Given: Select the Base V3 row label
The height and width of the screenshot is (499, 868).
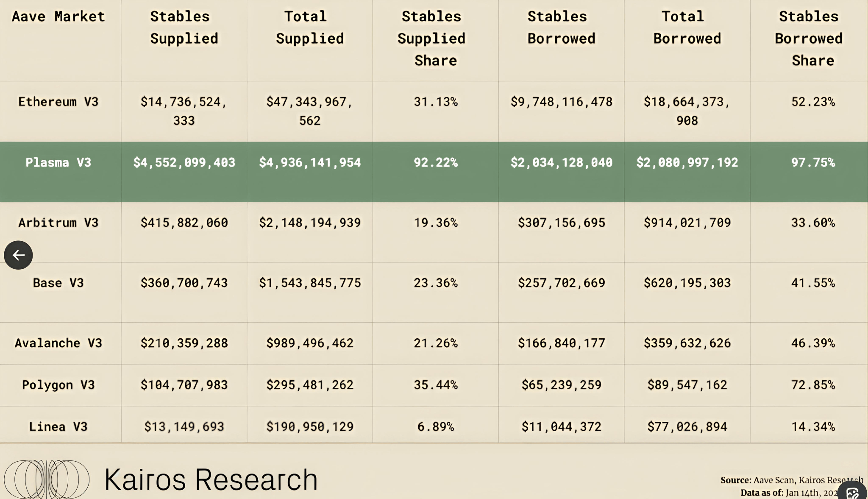Looking at the screenshot, I should pos(58,283).
